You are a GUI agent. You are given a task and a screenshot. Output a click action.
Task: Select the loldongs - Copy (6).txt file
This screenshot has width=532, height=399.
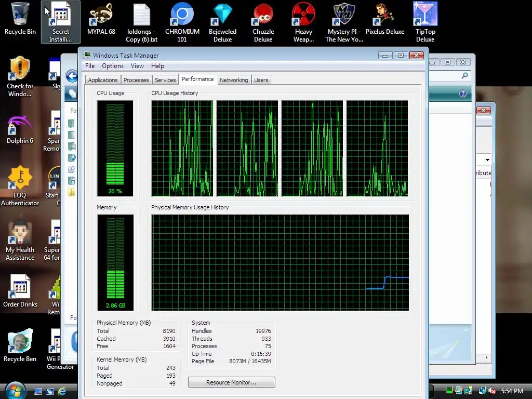tap(141, 22)
